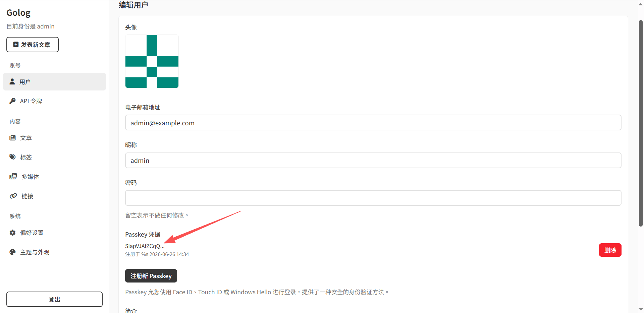This screenshot has height=313, width=644.
Task: Open the 用户 menu item
Action: (x=54, y=82)
